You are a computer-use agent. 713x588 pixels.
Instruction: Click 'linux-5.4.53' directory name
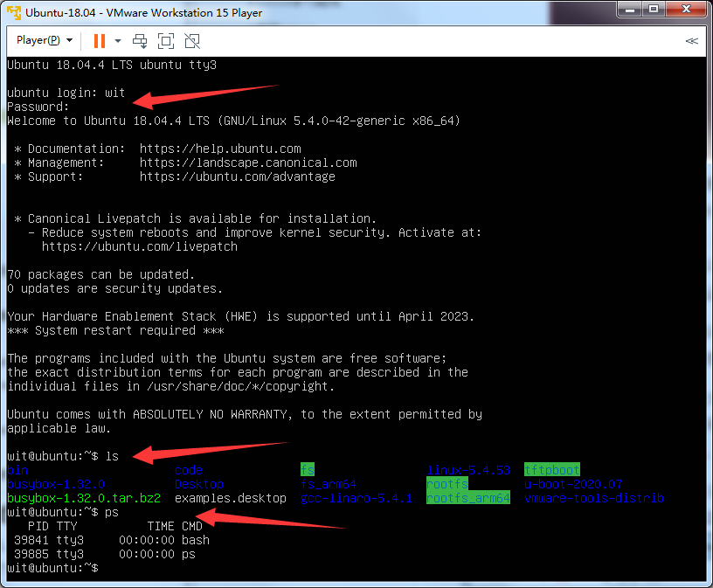[468, 470]
